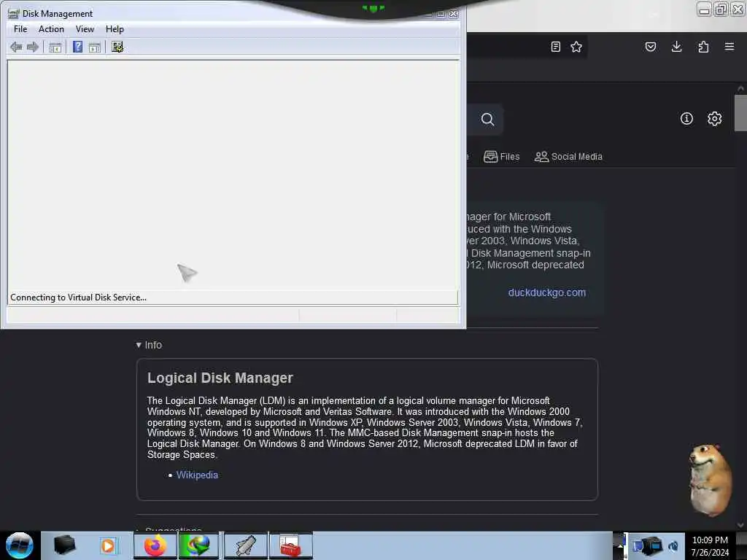Click the volume tray icon

(x=673, y=546)
